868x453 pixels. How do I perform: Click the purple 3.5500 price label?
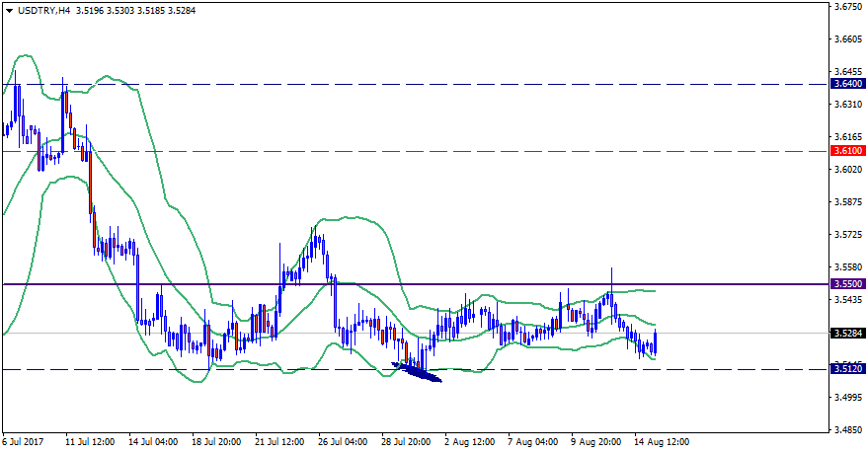click(x=848, y=284)
